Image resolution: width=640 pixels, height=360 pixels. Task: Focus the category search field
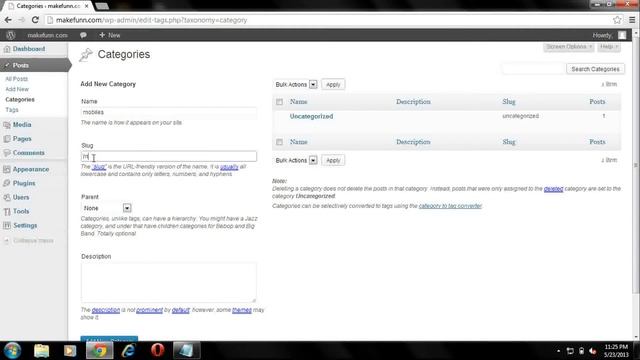click(x=533, y=69)
